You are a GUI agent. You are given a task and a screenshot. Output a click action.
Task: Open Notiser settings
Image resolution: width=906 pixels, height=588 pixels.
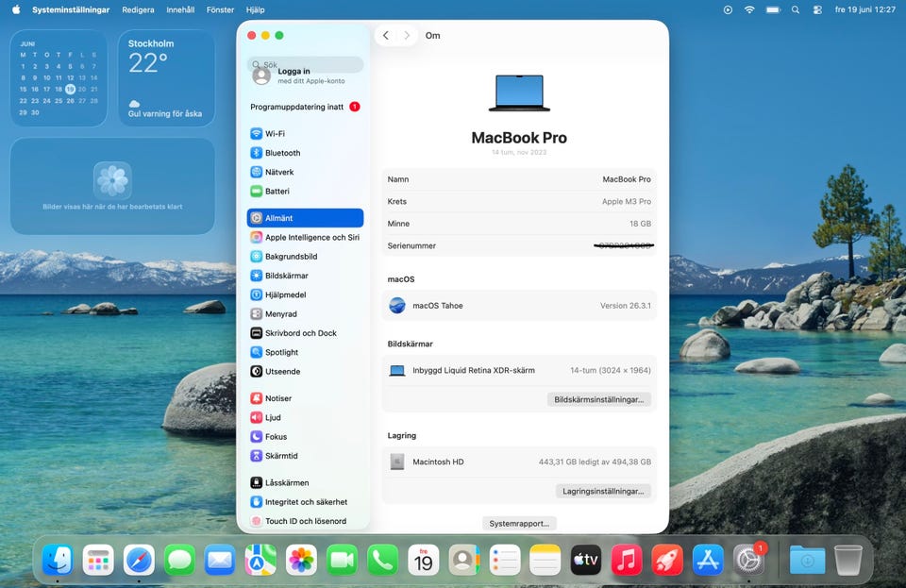(x=305, y=398)
